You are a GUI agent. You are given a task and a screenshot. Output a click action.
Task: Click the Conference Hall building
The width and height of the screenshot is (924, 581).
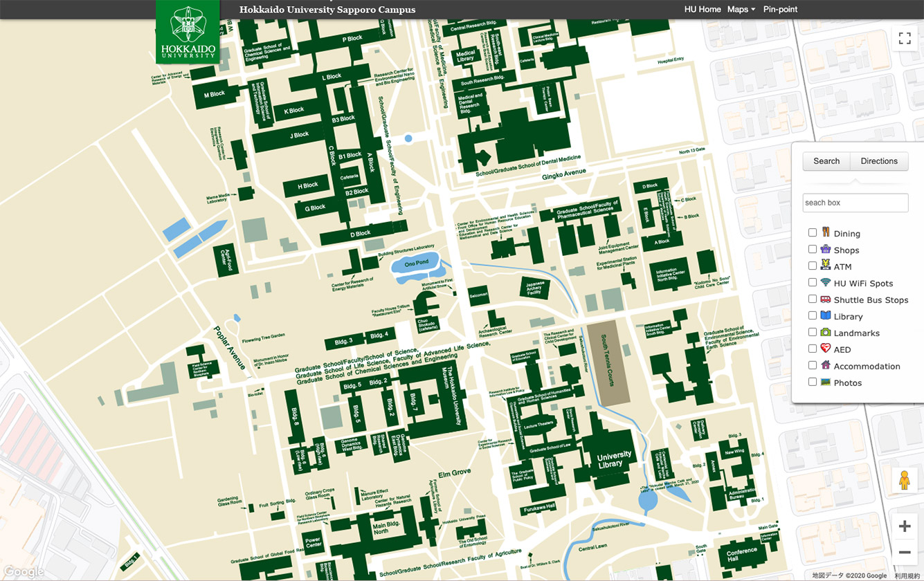(741, 555)
